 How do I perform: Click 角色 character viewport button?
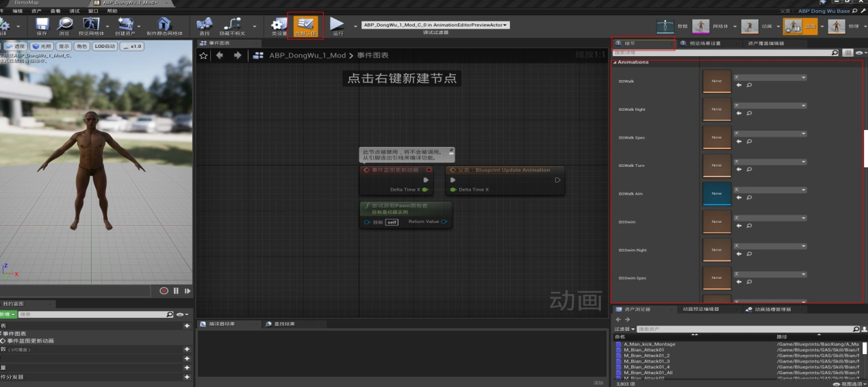[81, 46]
